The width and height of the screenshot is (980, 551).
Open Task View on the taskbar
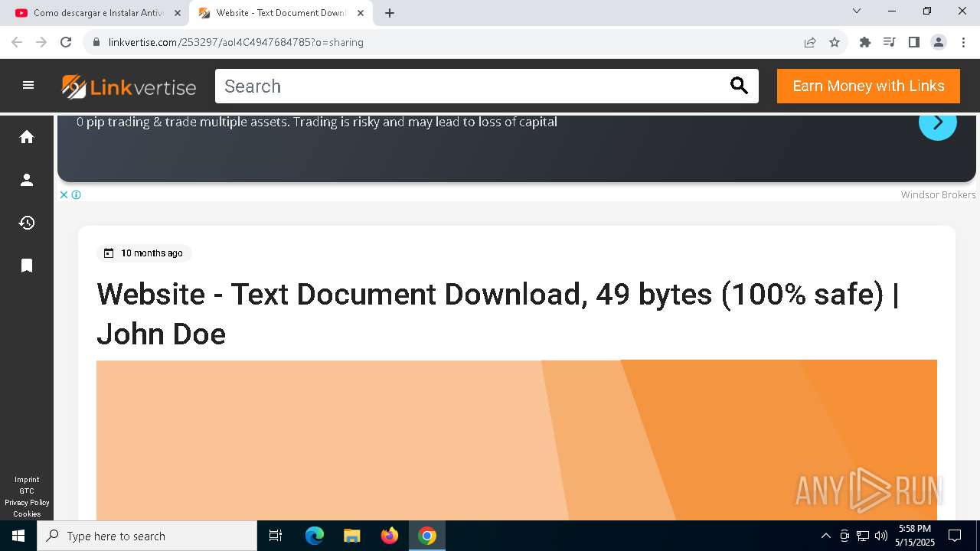point(276,536)
